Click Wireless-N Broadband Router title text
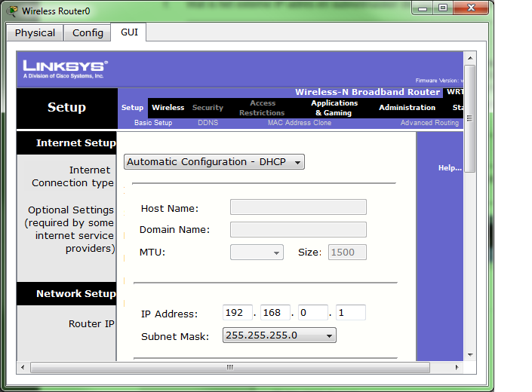 (x=367, y=92)
